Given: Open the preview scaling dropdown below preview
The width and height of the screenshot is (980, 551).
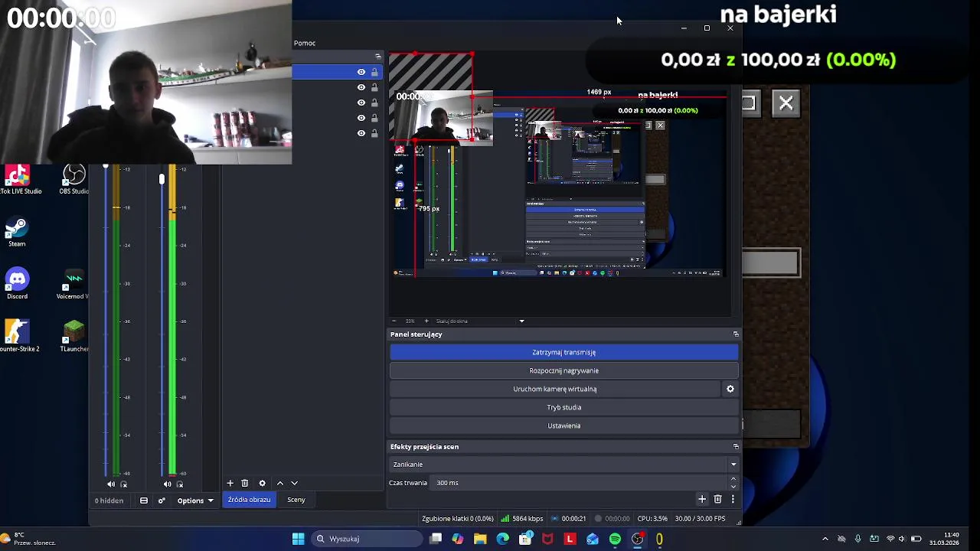Looking at the screenshot, I should pyautogui.click(x=521, y=321).
